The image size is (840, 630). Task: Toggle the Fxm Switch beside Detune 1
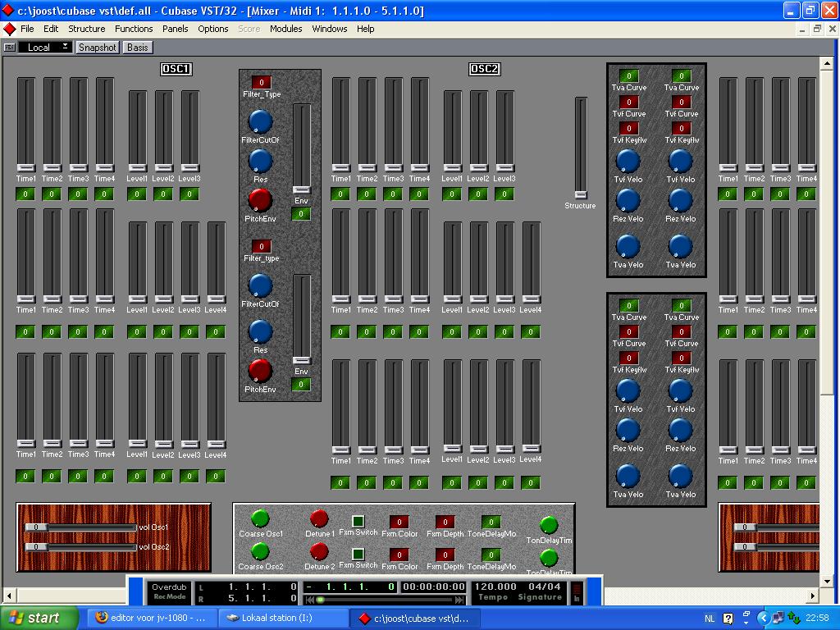tap(358, 521)
